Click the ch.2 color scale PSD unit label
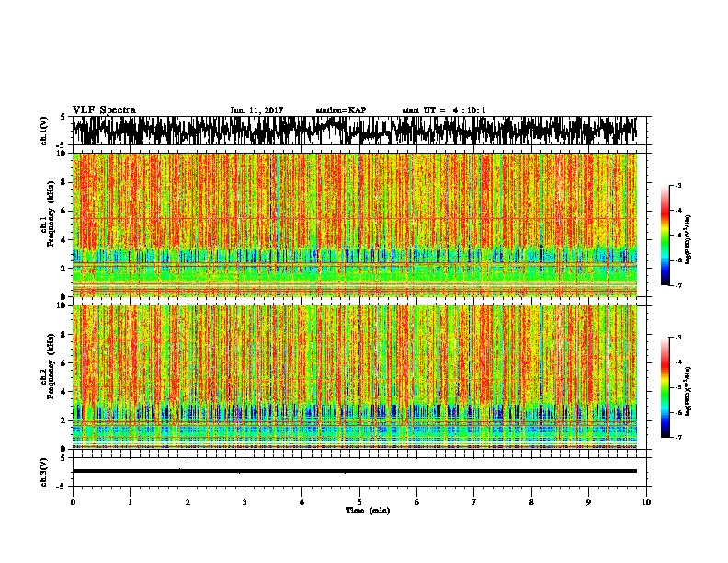728x563 pixels. [688, 392]
